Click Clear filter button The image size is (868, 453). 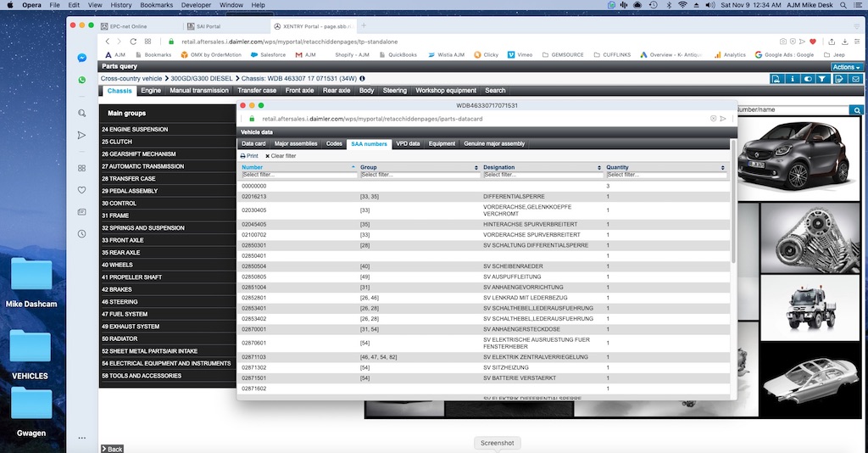point(281,156)
